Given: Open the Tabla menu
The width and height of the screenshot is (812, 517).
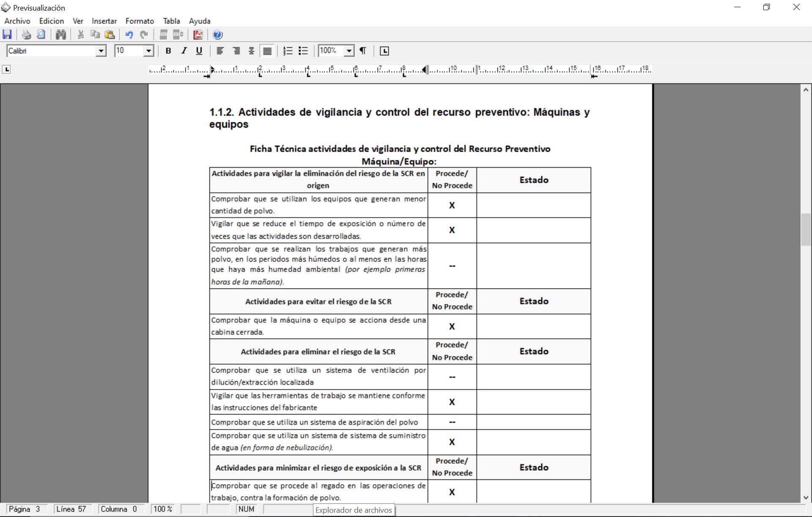Looking at the screenshot, I should tap(171, 21).
